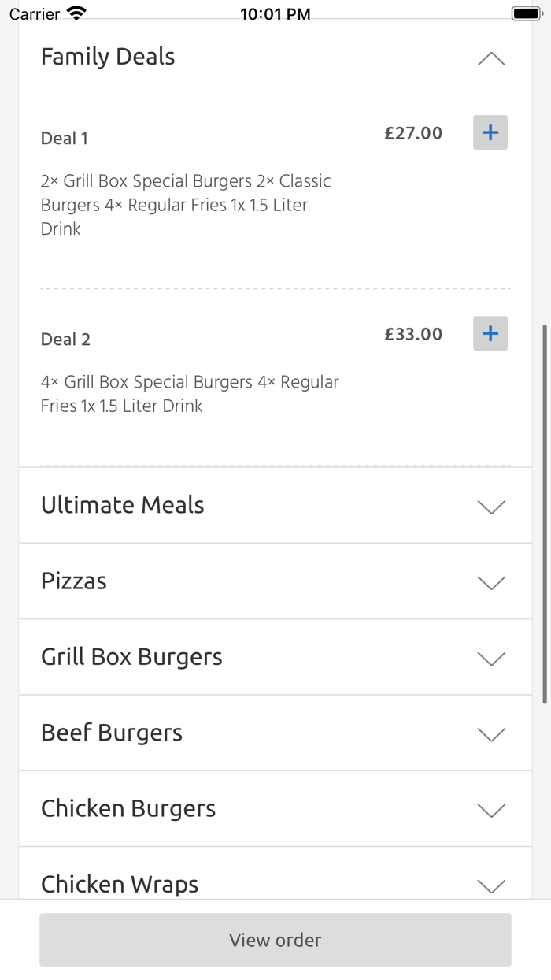551x980 pixels.
Task: Click the plus icon beside Deal 2
Action: 490,333
